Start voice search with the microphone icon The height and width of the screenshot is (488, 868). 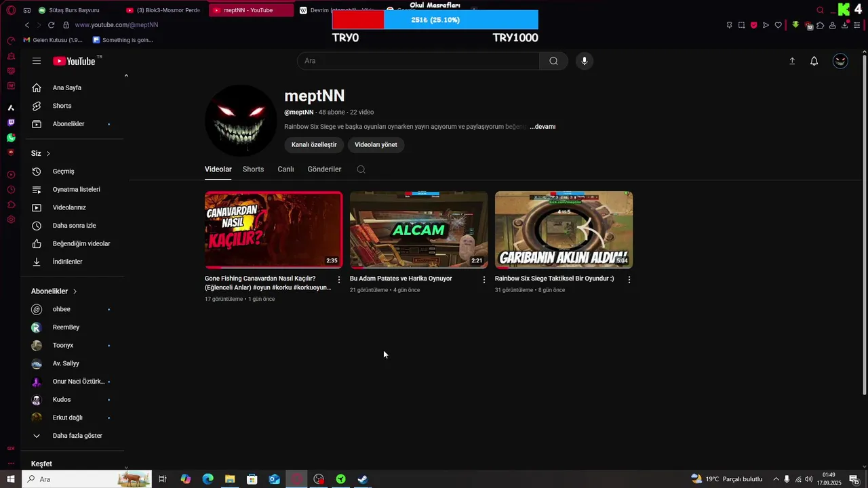585,61
